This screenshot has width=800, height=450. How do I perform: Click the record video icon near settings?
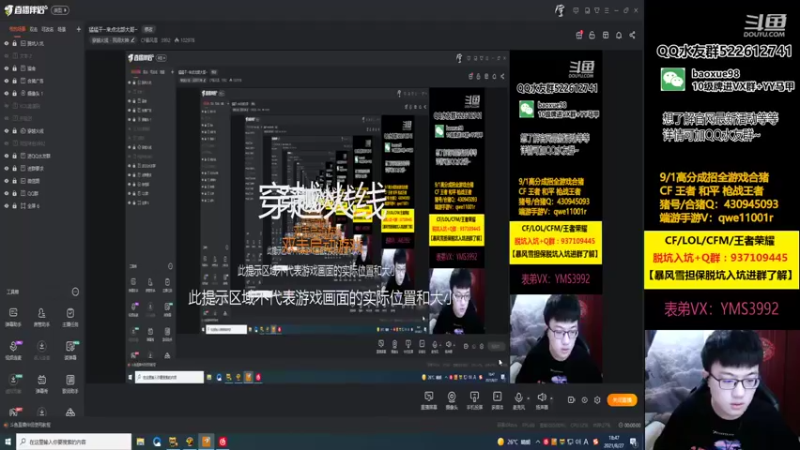[571, 400]
